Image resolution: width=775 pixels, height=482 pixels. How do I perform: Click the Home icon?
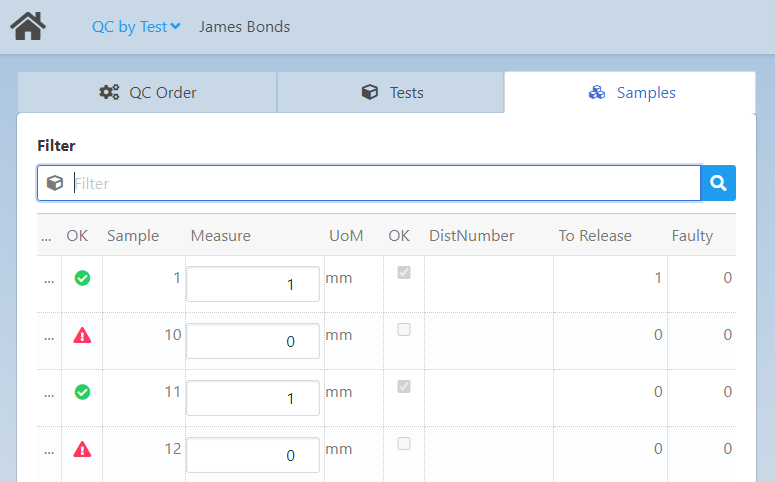point(28,26)
